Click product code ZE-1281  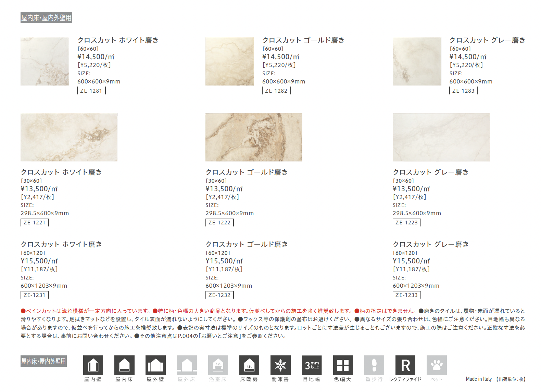point(91,91)
